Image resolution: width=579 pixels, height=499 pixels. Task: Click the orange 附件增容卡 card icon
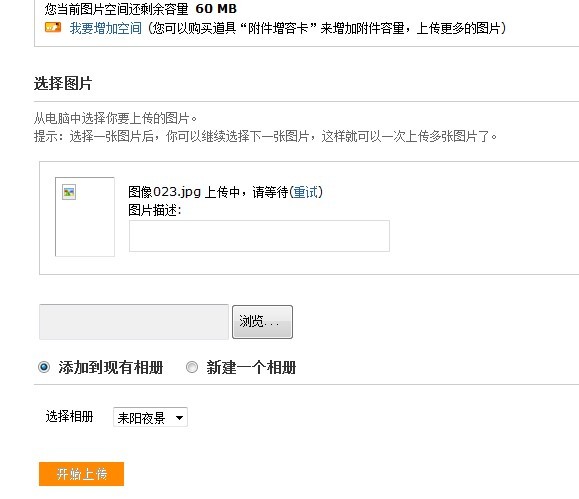(x=53, y=28)
